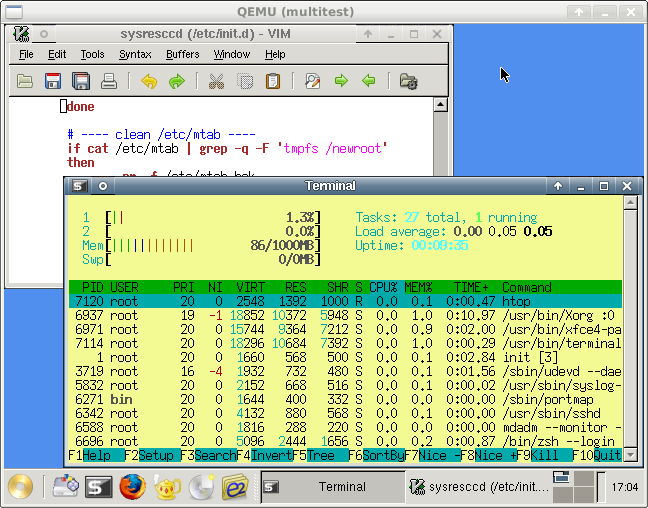Toggle the sticky button on Terminal title bar
648x508 pixels.
[x=103, y=186]
